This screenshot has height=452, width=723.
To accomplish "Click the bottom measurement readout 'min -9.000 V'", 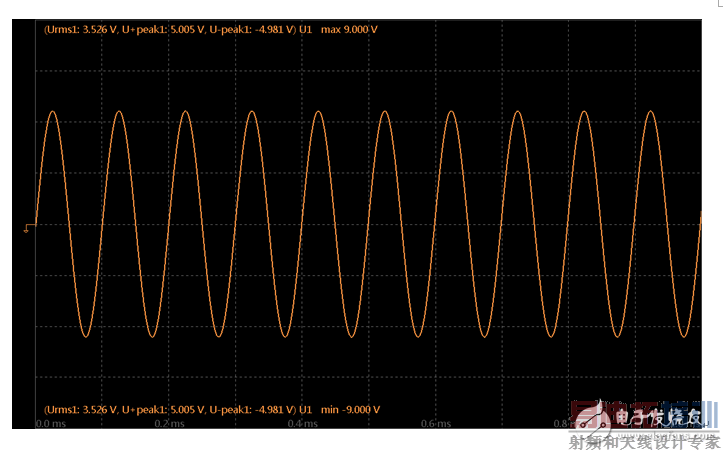I will [350, 410].
